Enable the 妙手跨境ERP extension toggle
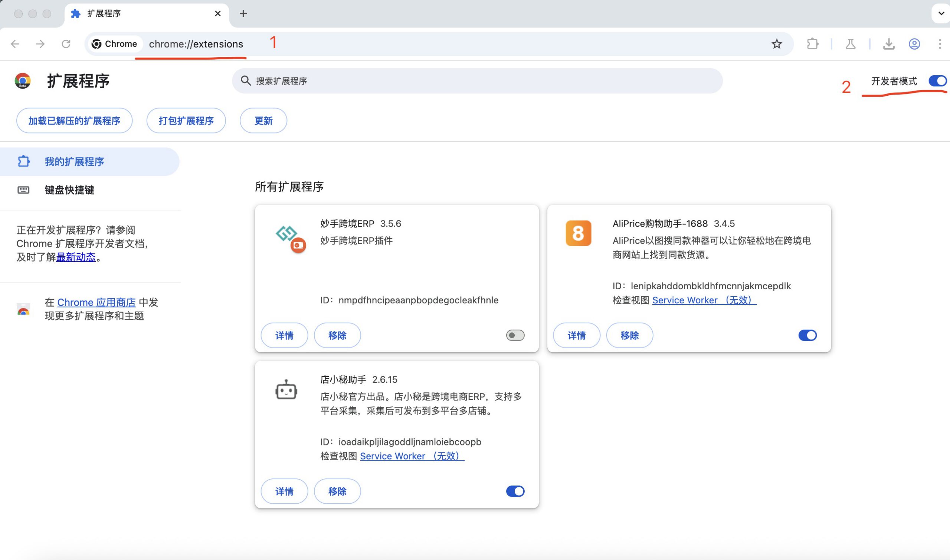Screen dimensions: 950x560 pyautogui.click(x=515, y=335)
